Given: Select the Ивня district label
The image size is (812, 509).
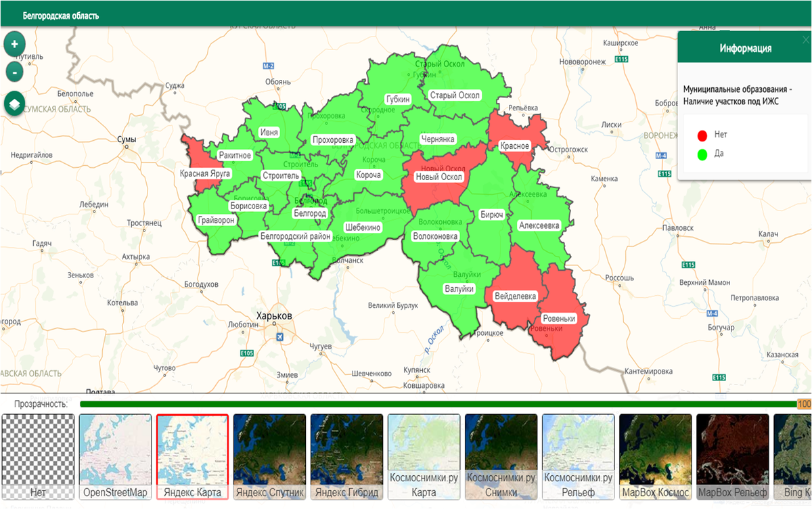Looking at the screenshot, I should click(x=269, y=132).
